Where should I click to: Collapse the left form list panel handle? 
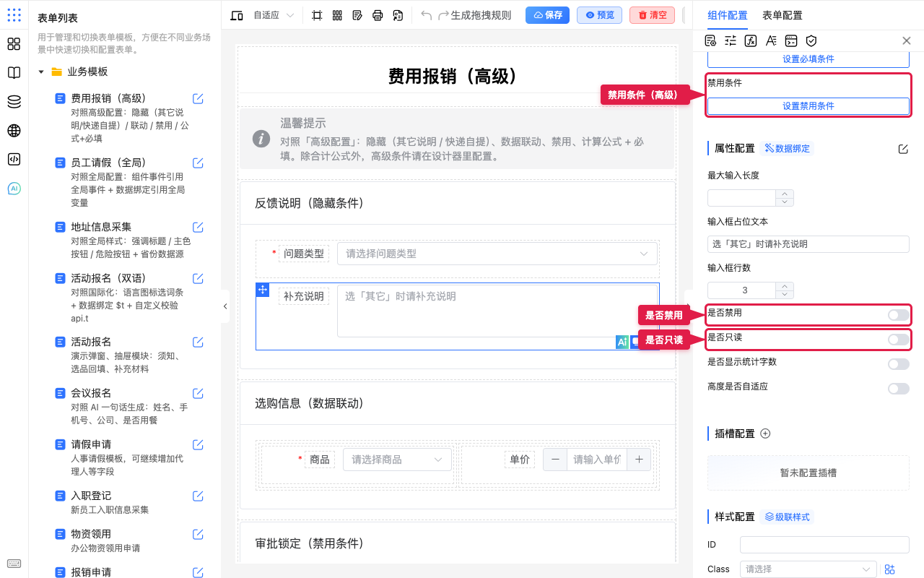click(225, 306)
